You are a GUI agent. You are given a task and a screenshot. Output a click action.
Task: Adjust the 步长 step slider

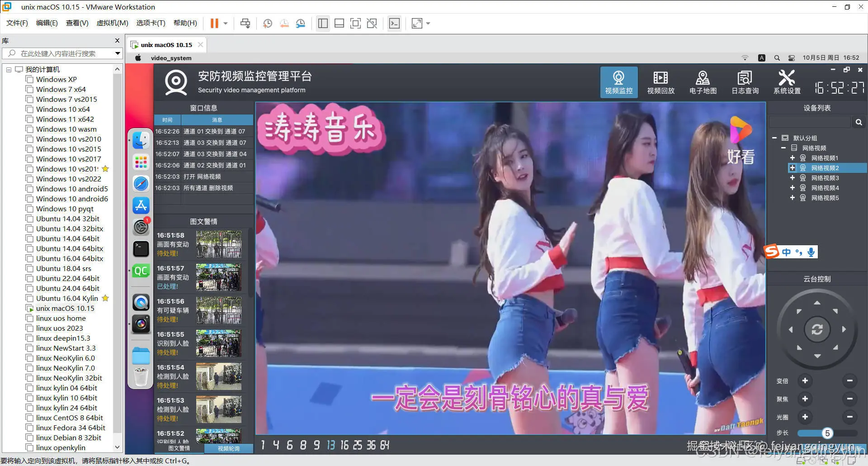coord(827,433)
